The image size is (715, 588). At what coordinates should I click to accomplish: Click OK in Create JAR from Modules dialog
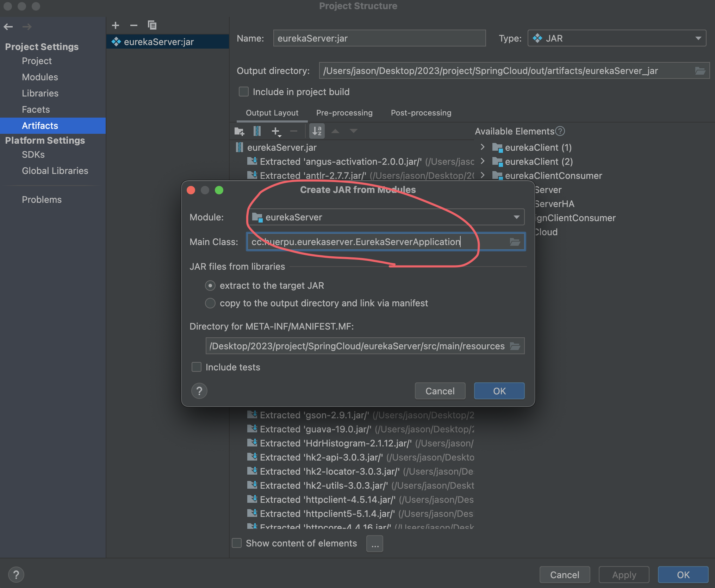(499, 391)
